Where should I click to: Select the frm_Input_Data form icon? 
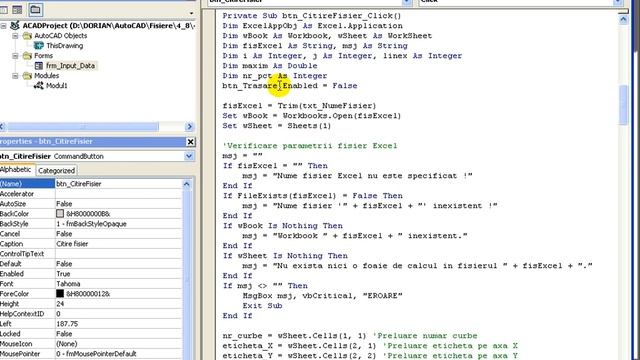point(39,66)
